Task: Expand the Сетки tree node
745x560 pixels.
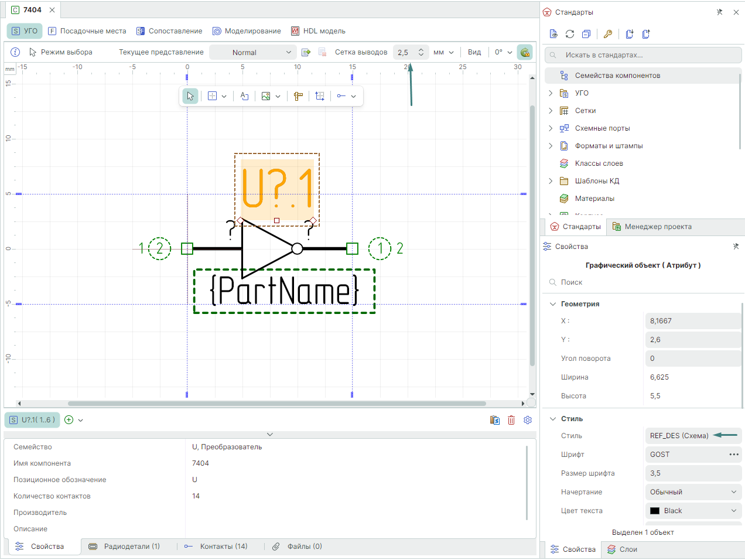Action: [551, 111]
